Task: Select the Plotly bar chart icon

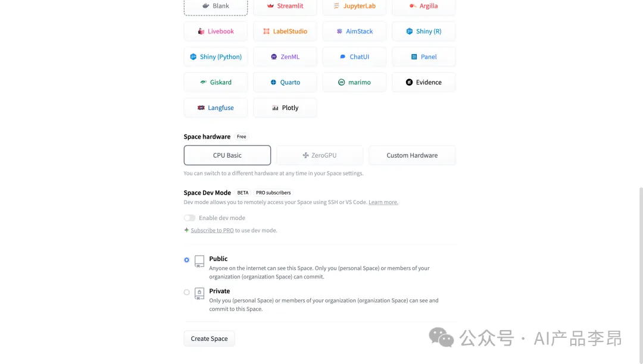Action: click(275, 108)
